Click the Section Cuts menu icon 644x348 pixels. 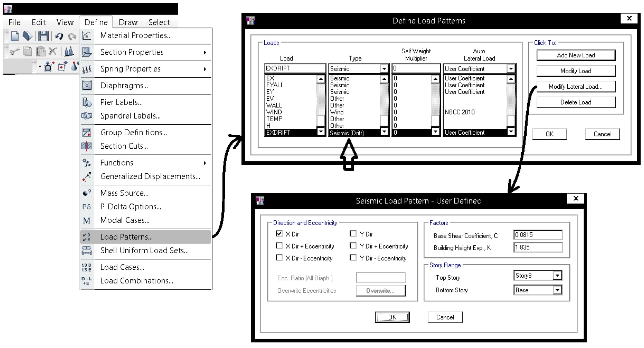point(87,146)
